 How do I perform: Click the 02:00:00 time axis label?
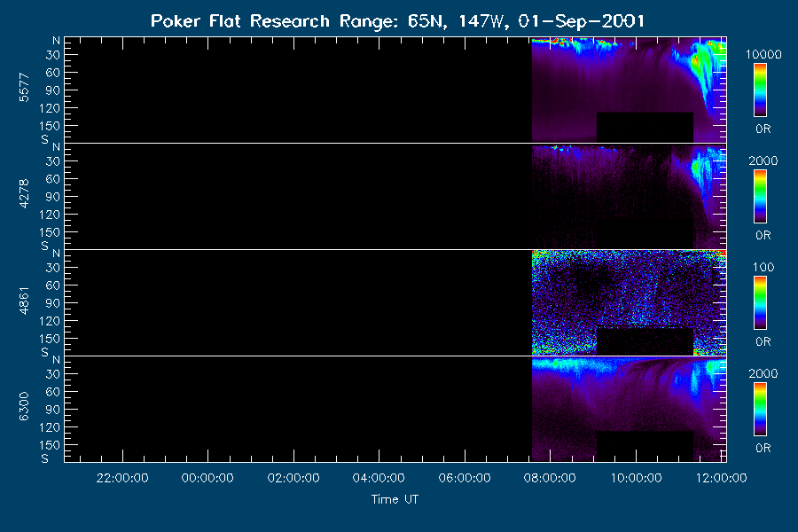pos(293,478)
